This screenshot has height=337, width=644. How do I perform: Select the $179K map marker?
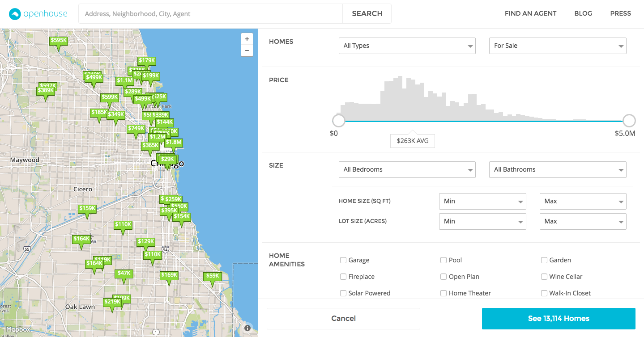[x=147, y=60]
